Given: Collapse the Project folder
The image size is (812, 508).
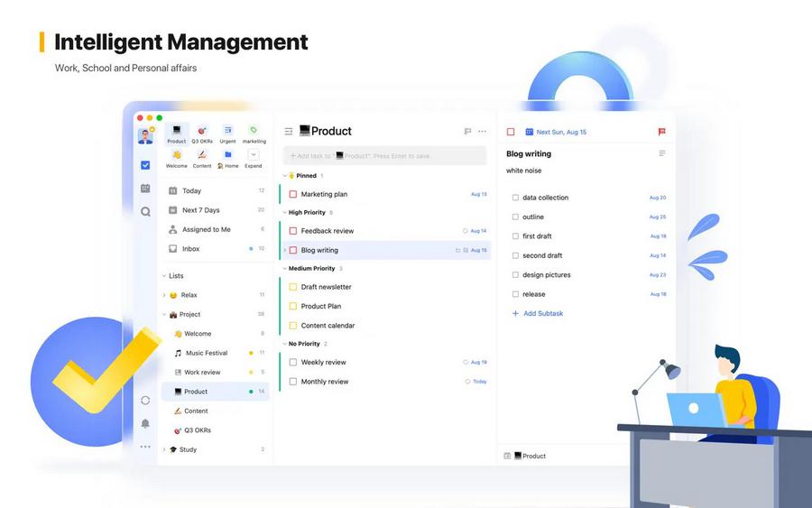Looking at the screenshot, I should pos(164,314).
